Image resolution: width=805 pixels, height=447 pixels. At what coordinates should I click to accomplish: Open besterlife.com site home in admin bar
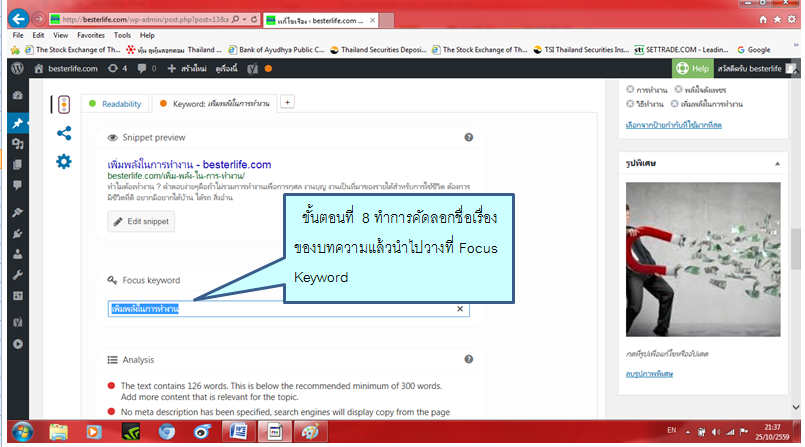coord(66,68)
